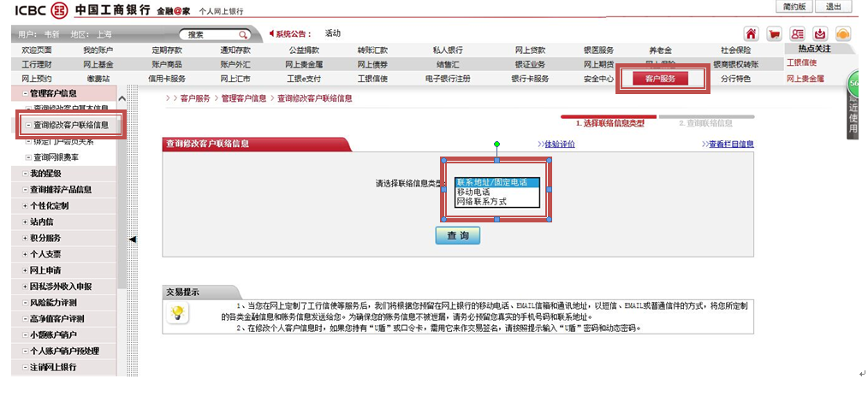Click the light bulb tip icon

click(177, 313)
